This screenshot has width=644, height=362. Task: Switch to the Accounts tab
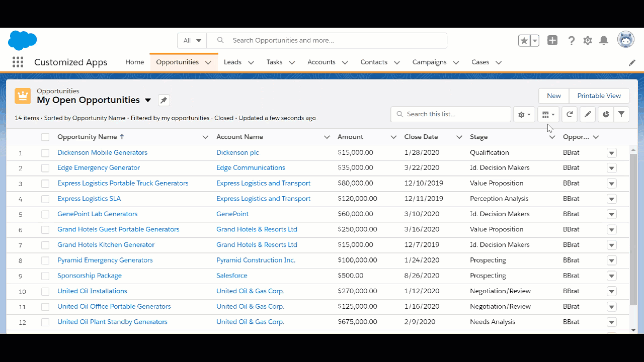(x=321, y=62)
